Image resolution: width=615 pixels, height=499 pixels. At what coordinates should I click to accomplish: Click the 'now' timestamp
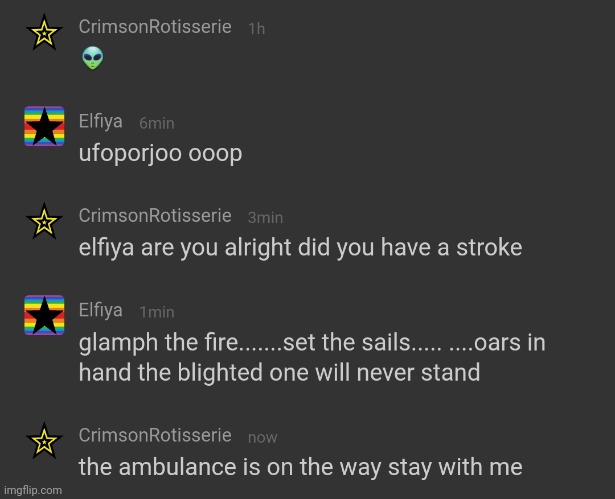(x=263, y=437)
